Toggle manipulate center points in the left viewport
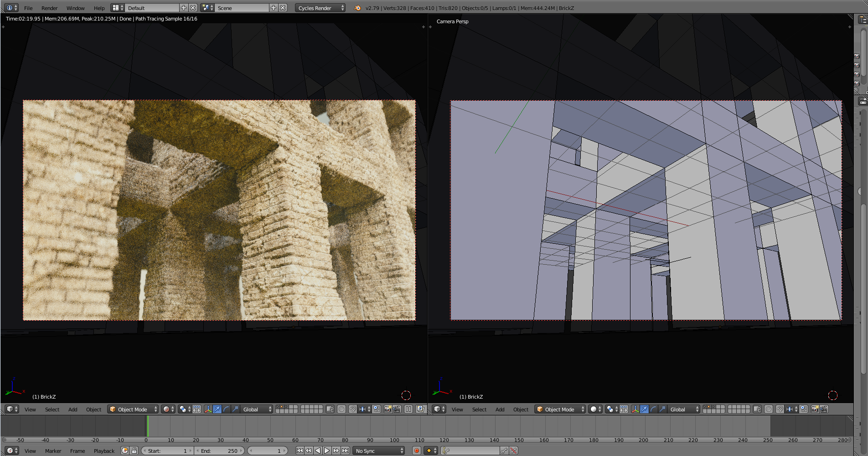 (196, 409)
